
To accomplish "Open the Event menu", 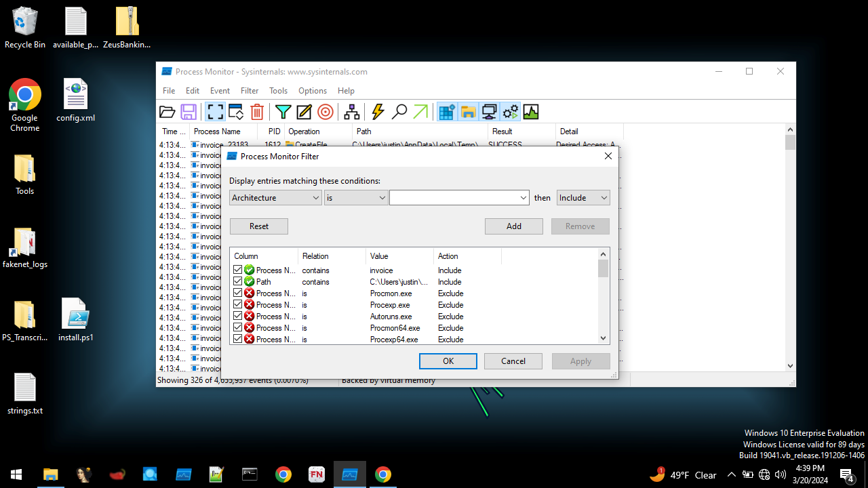I will pos(220,90).
